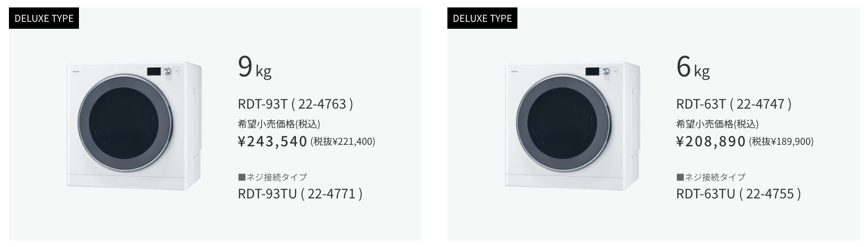This screenshot has width=868, height=247.
Task: Click the 6 kg capacity heading
Action: click(693, 67)
